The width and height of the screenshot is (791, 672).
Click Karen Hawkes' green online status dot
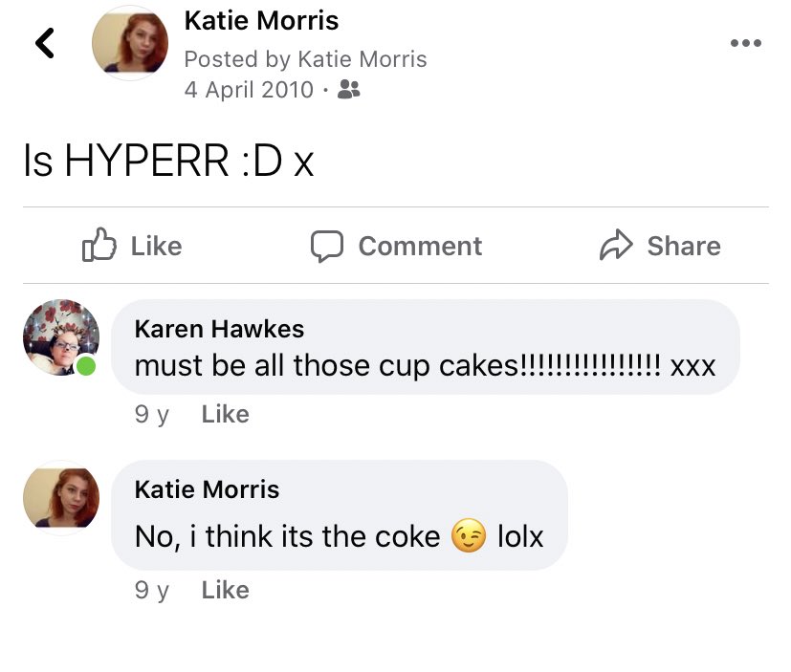pos(86,365)
